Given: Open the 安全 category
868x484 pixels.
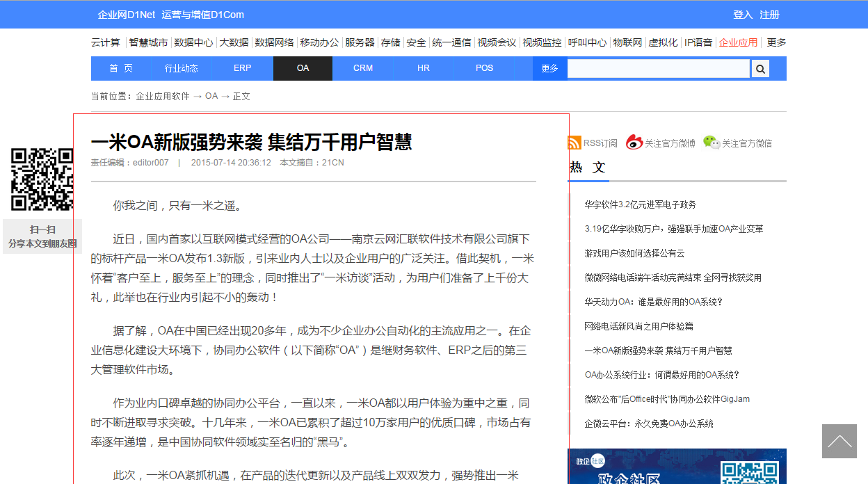Looking at the screenshot, I should (x=416, y=42).
